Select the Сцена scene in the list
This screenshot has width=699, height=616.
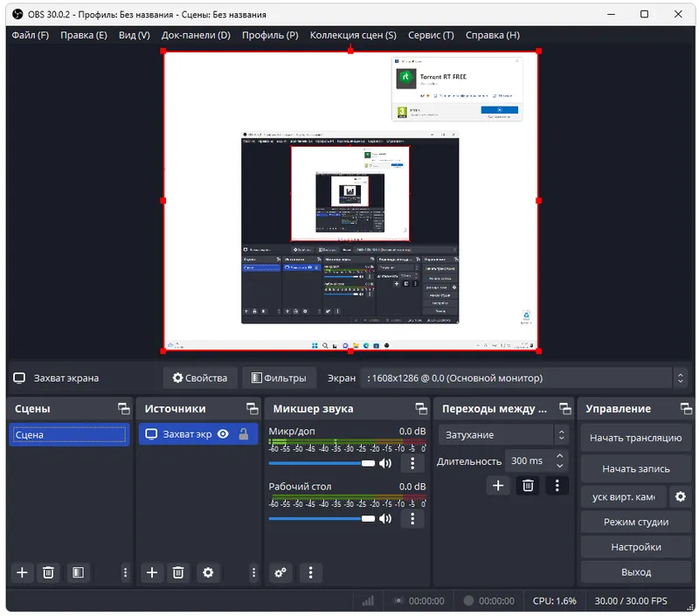[x=69, y=434]
